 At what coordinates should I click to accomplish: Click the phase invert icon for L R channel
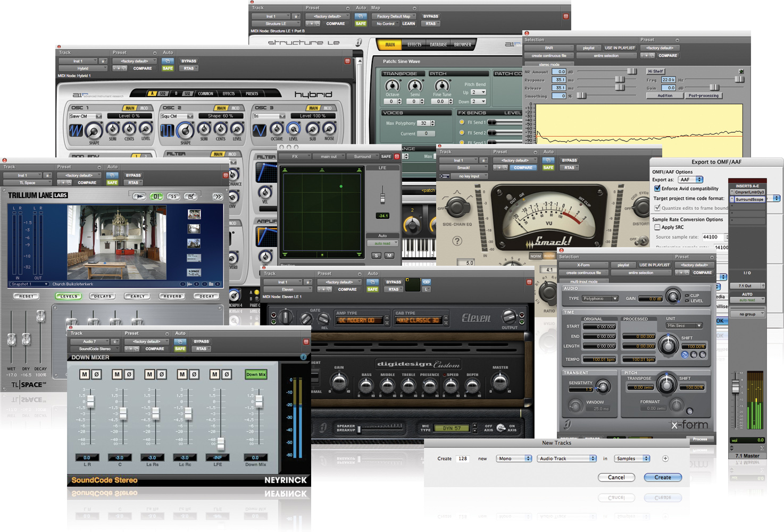(96, 375)
